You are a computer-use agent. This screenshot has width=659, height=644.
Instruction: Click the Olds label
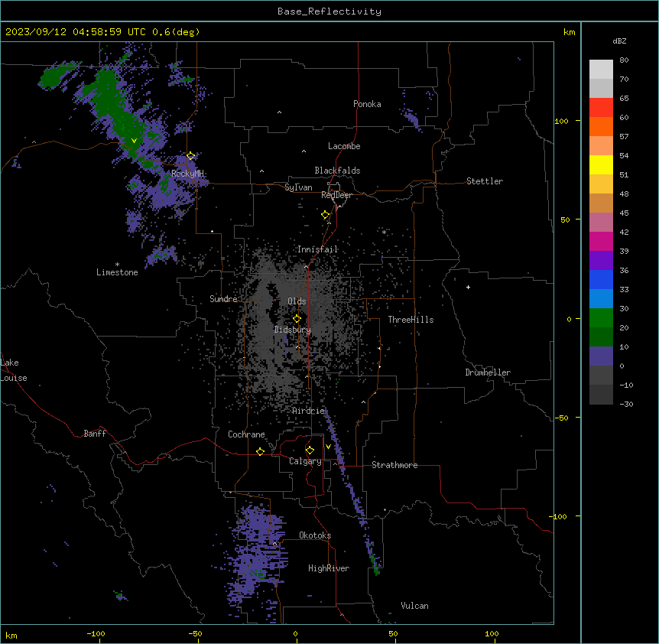(x=297, y=301)
